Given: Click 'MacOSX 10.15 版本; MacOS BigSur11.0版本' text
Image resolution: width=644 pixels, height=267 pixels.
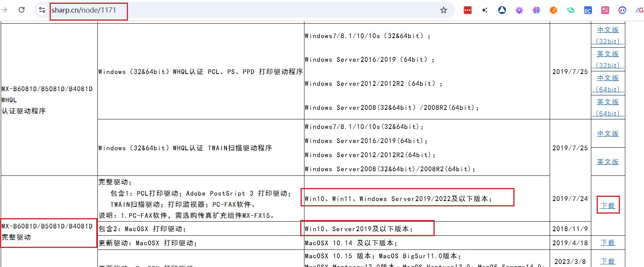Looking at the screenshot, I should [x=383, y=256].
